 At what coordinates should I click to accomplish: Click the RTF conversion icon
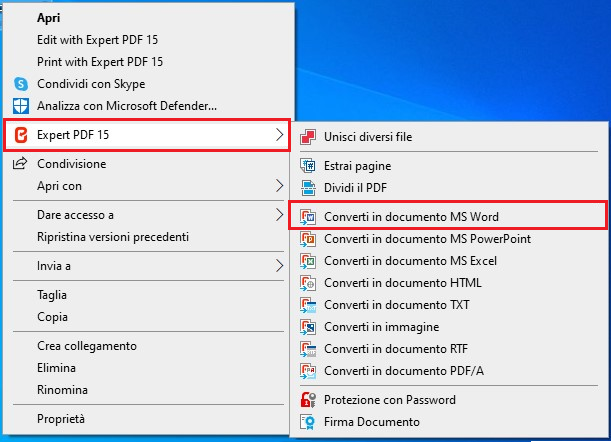point(308,349)
